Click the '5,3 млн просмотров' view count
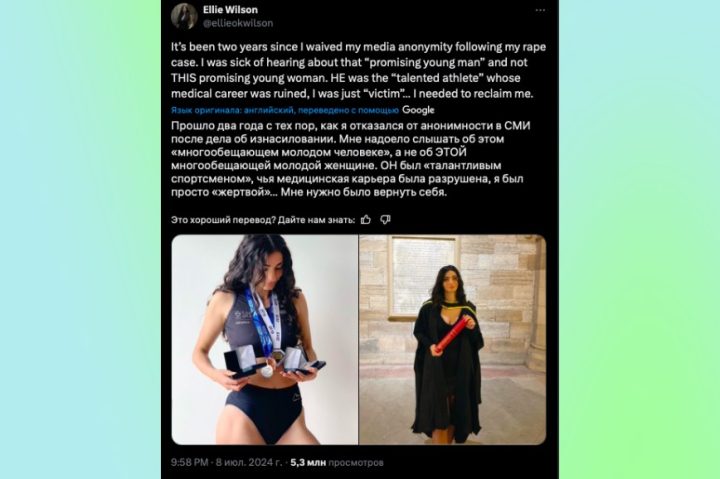720x479 pixels. [x=337, y=462]
